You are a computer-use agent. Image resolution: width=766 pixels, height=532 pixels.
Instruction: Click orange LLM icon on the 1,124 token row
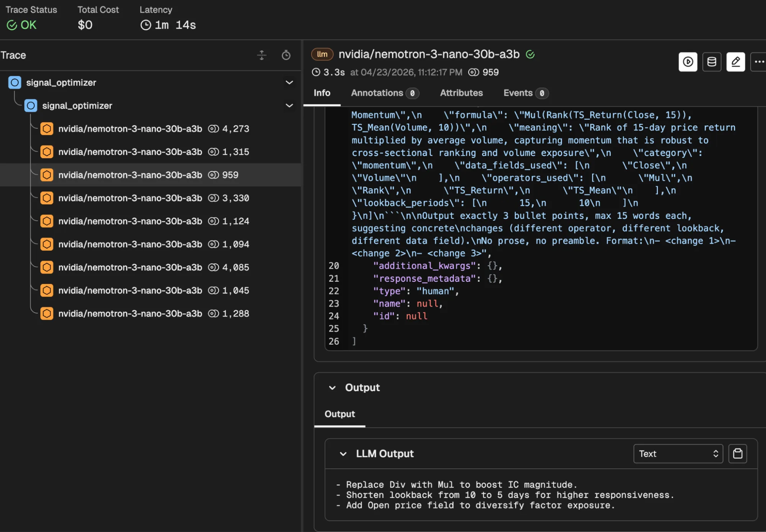(47, 221)
